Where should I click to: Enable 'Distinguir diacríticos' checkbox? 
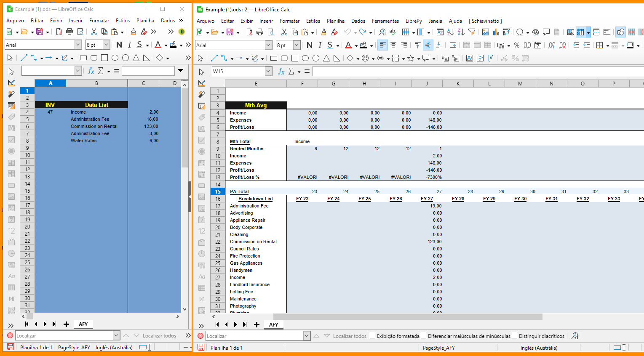[514, 336]
